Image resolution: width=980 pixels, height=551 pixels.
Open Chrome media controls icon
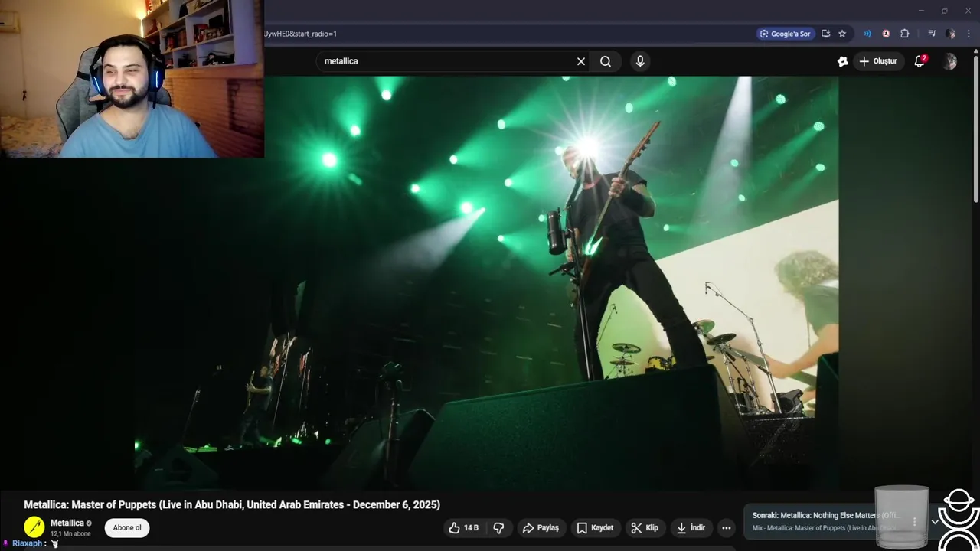pos(932,34)
